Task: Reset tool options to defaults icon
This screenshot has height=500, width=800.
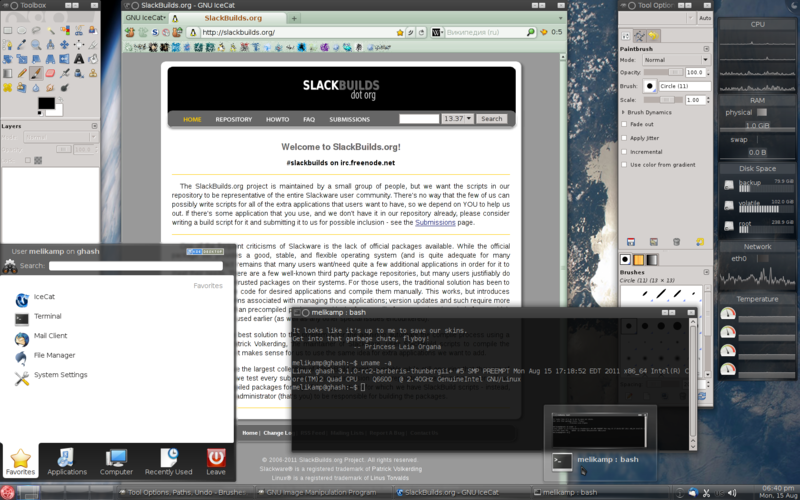Action: click(x=700, y=242)
